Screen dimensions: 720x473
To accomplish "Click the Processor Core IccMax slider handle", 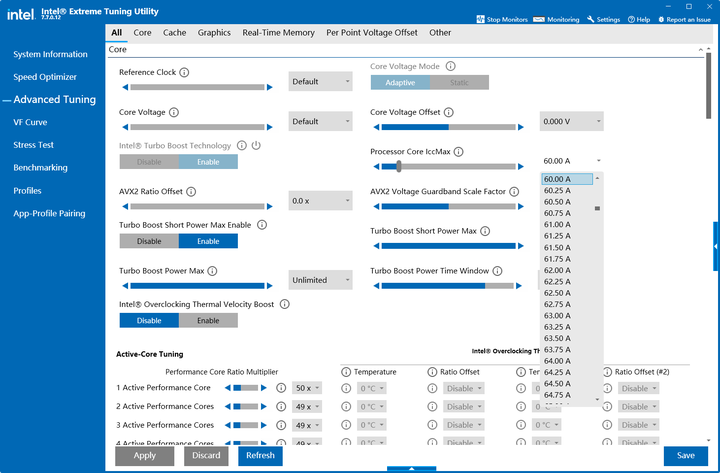I will click(x=399, y=166).
